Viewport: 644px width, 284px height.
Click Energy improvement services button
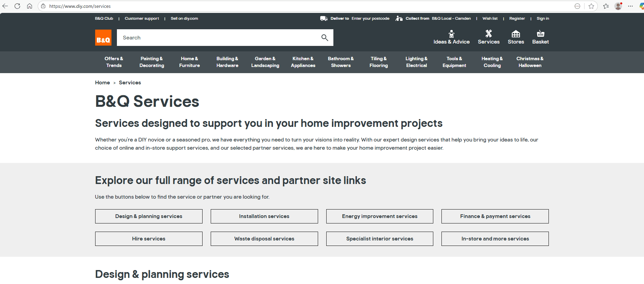tap(380, 216)
